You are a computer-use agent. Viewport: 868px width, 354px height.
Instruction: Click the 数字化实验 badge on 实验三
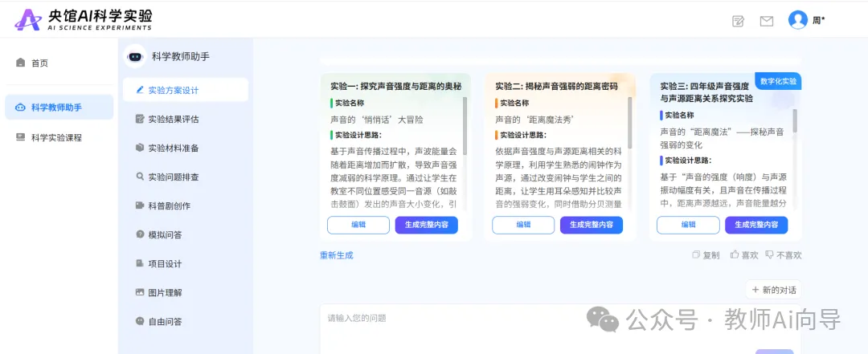778,81
